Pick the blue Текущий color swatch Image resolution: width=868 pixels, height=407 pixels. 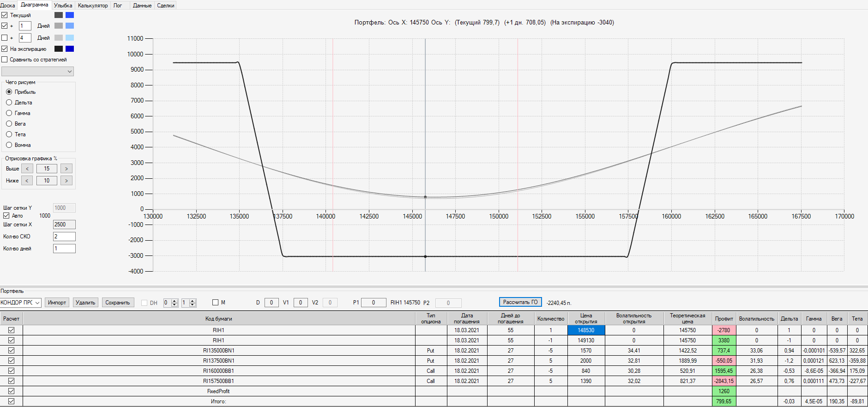click(70, 15)
